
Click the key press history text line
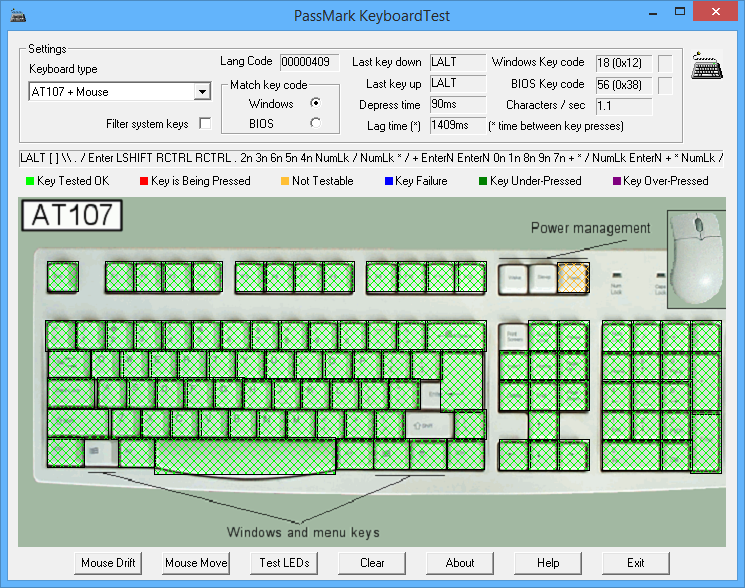point(372,158)
